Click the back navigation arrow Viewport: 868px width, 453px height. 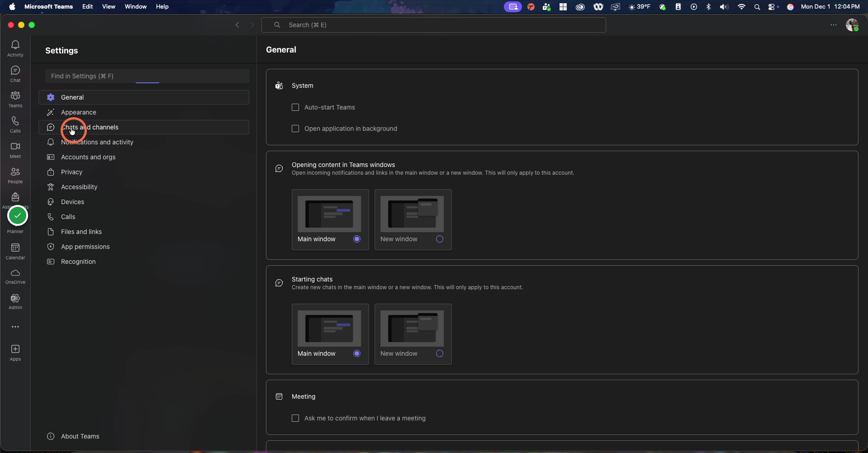click(237, 25)
